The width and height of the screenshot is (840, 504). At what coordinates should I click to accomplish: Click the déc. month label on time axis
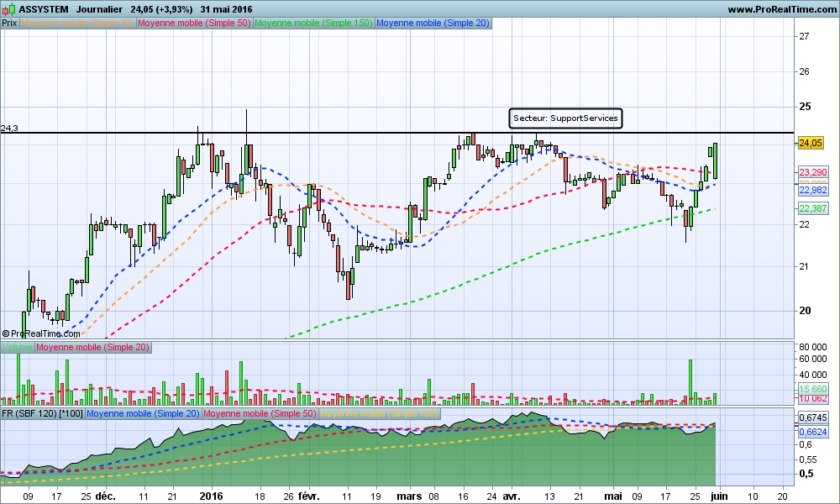106,496
